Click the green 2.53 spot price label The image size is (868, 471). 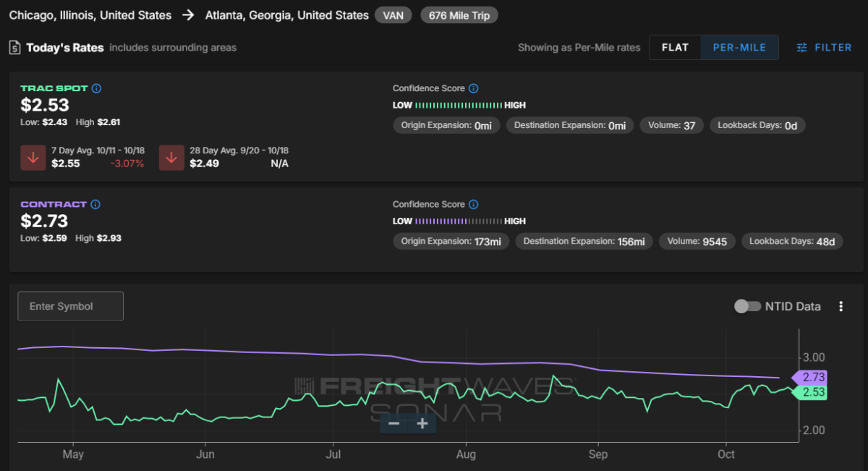pyautogui.click(x=813, y=392)
